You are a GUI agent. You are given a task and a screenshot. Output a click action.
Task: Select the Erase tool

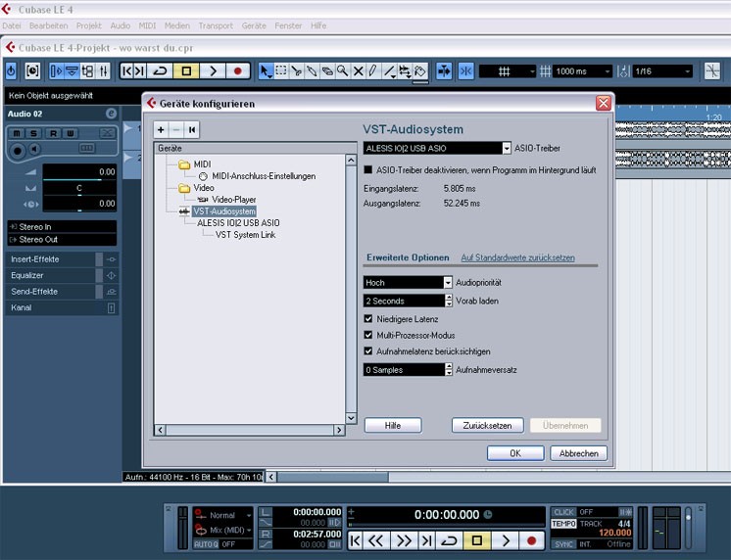pos(327,71)
